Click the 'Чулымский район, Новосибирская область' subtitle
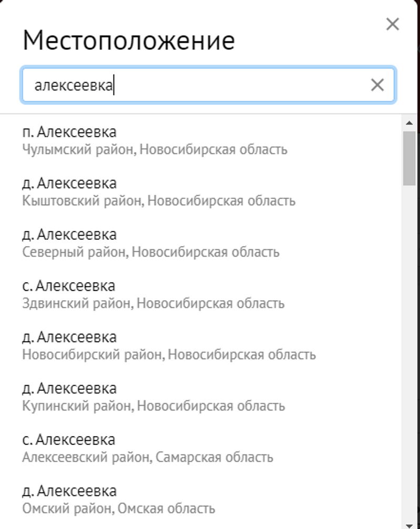This screenshot has height=529, width=420. [155, 150]
